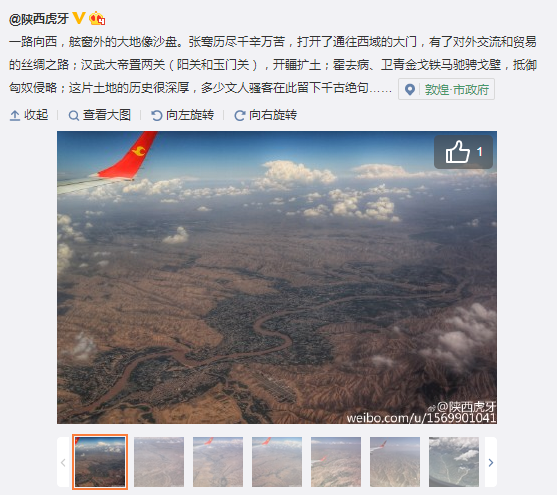Viewport: 557px width, 495px height.
Task: Click 向右旋转 to rotate the image right
Action: [x=273, y=115]
